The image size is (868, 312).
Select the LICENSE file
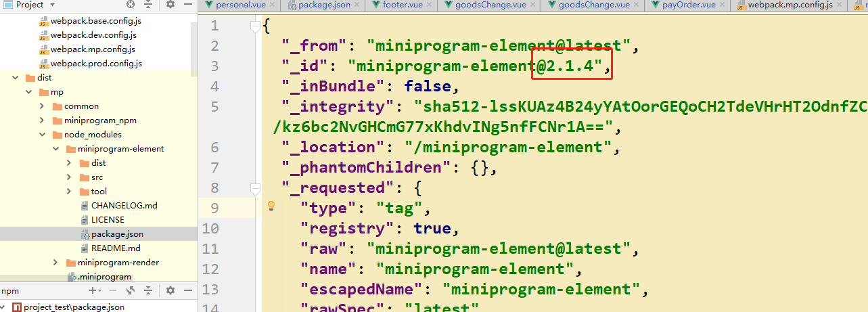point(108,220)
